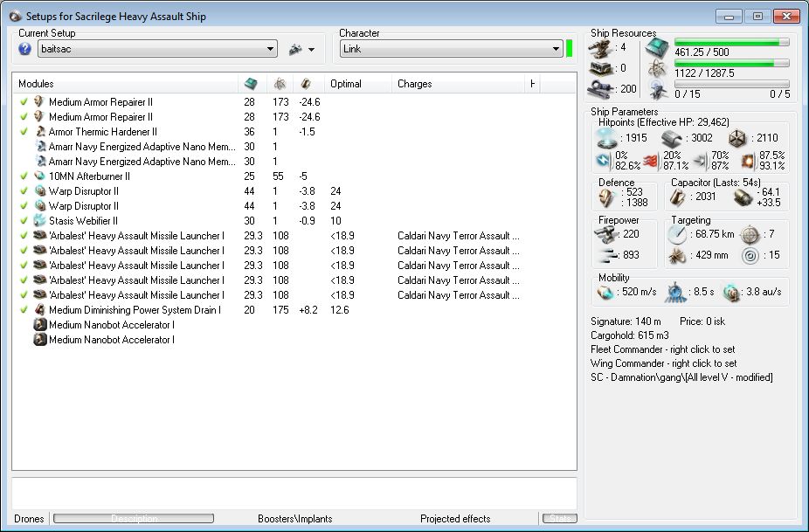Click Caldari Navy Terror Assault charge, first launcher
809x532 pixels.
tap(458, 236)
